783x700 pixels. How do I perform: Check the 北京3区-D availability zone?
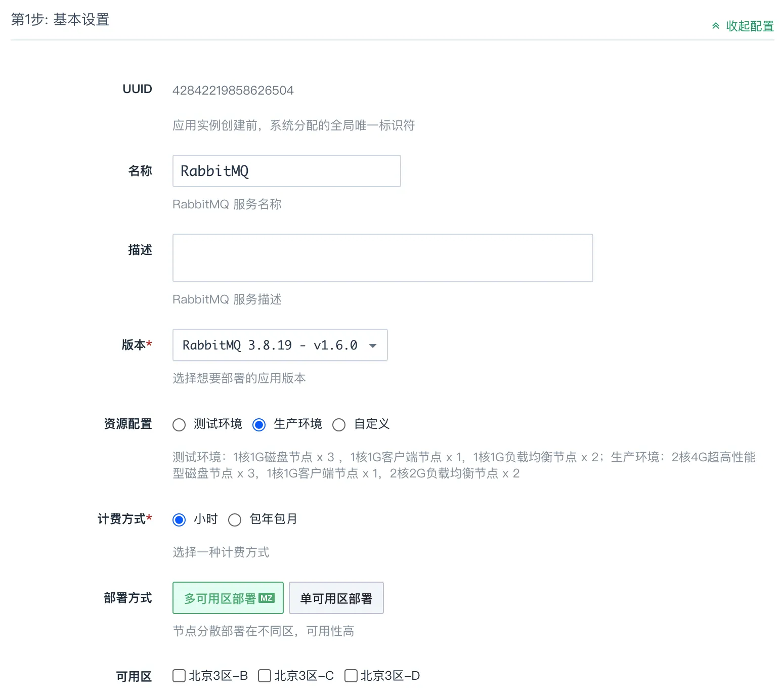351,676
